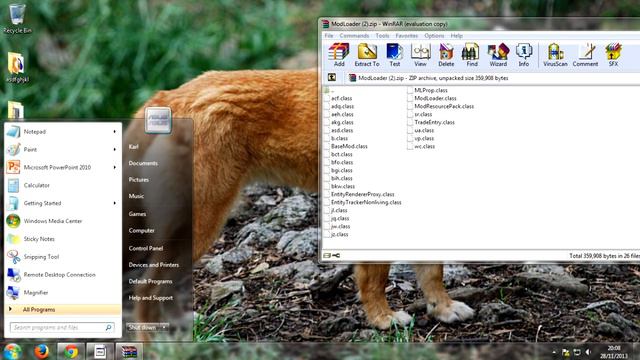Select MLProp.class file

pos(431,90)
